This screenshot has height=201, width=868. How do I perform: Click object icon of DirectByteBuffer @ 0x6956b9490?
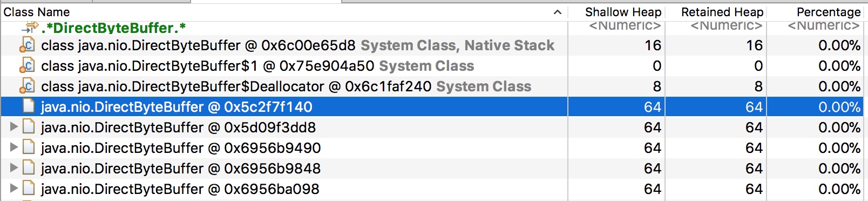29,148
